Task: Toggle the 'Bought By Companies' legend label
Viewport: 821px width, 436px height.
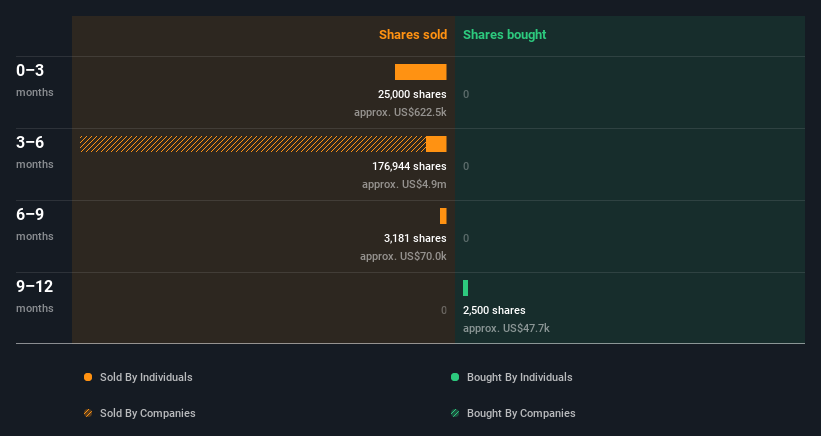Action: click(521, 413)
